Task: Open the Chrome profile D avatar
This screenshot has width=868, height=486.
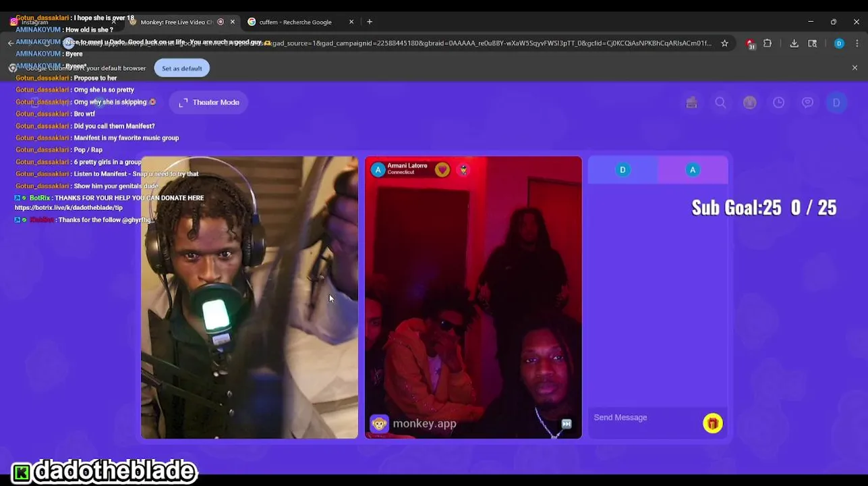Action: [x=839, y=43]
